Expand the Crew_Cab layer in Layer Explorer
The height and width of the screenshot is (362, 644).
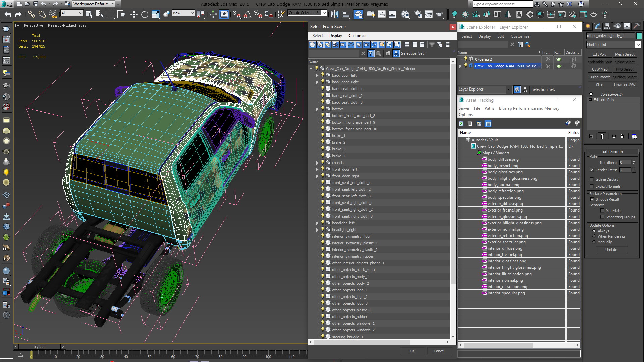coord(460,66)
